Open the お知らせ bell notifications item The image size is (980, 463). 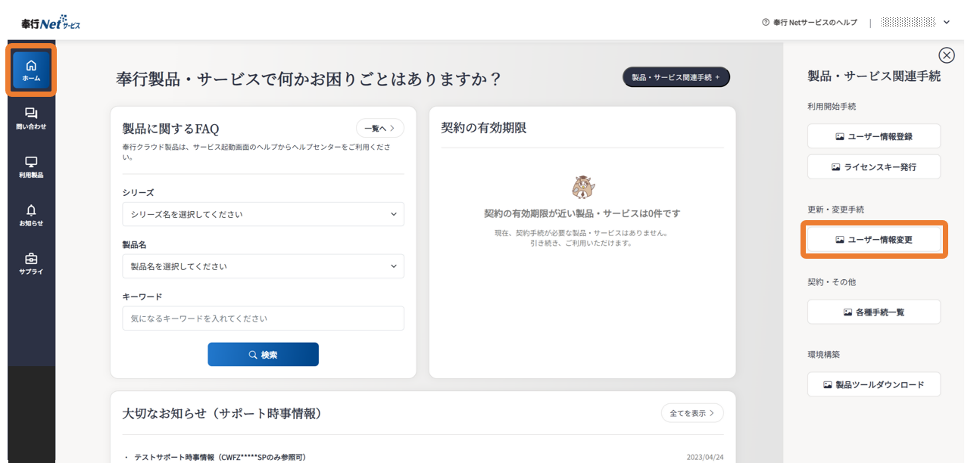pos(31,215)
